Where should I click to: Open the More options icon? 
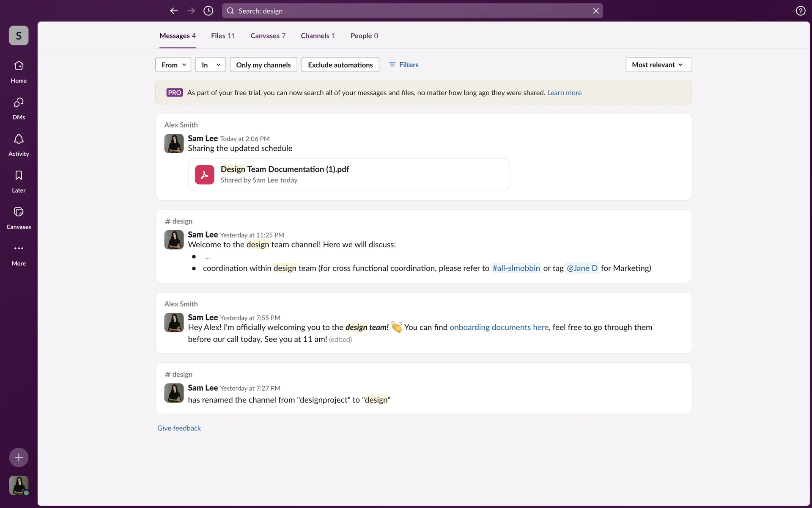pyautogui.click(x=19, y=248)
